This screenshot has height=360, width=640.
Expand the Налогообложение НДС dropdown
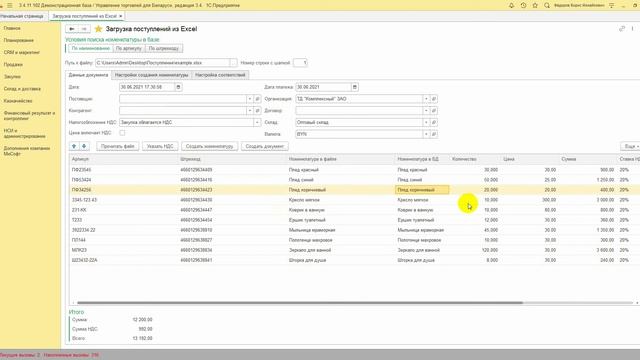[x=257, y=122]
